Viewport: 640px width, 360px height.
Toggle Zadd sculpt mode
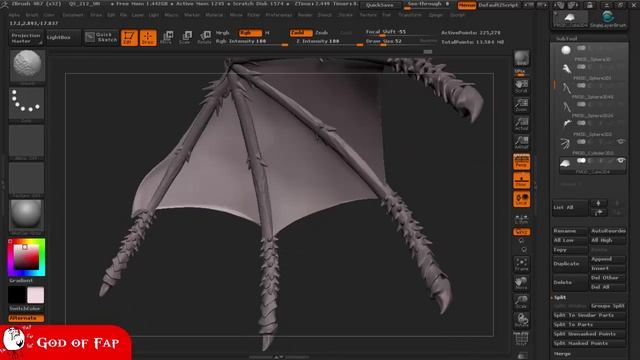pos(301,33)
